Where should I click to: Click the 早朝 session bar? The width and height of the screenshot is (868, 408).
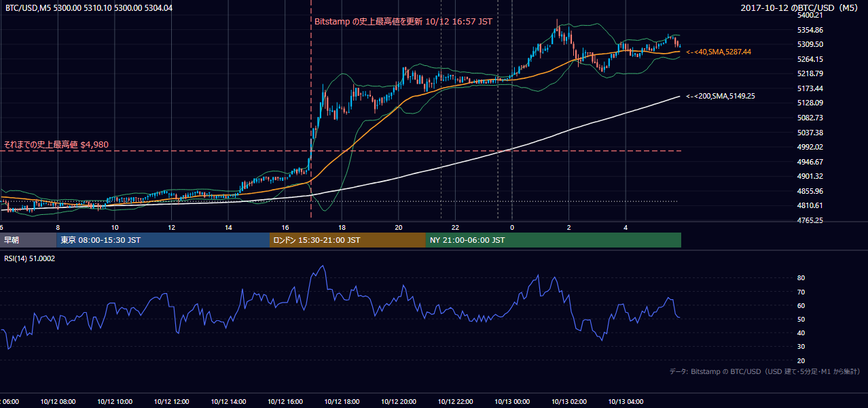click(28, 240)
